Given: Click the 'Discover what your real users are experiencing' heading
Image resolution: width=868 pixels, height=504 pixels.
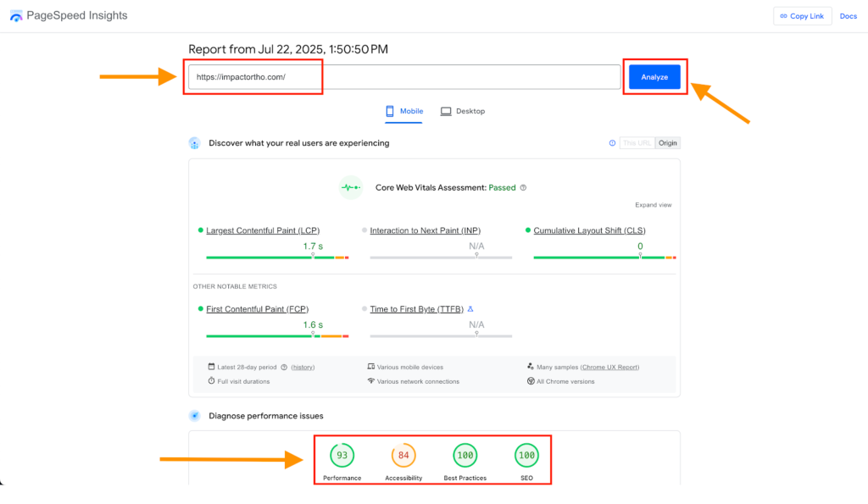Looking at the screenshot, I should (299, 143).
